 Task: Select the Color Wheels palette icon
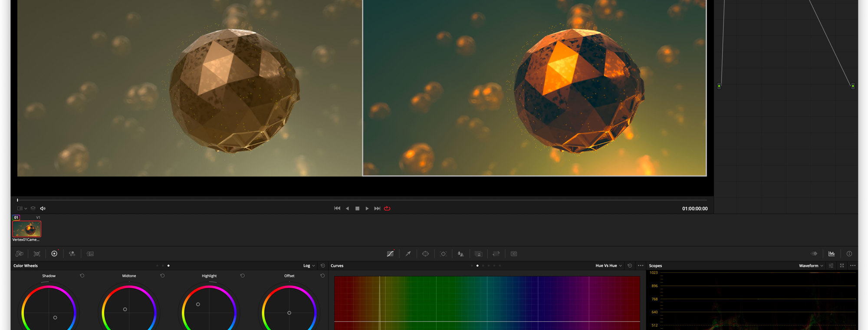click(54, 254)
